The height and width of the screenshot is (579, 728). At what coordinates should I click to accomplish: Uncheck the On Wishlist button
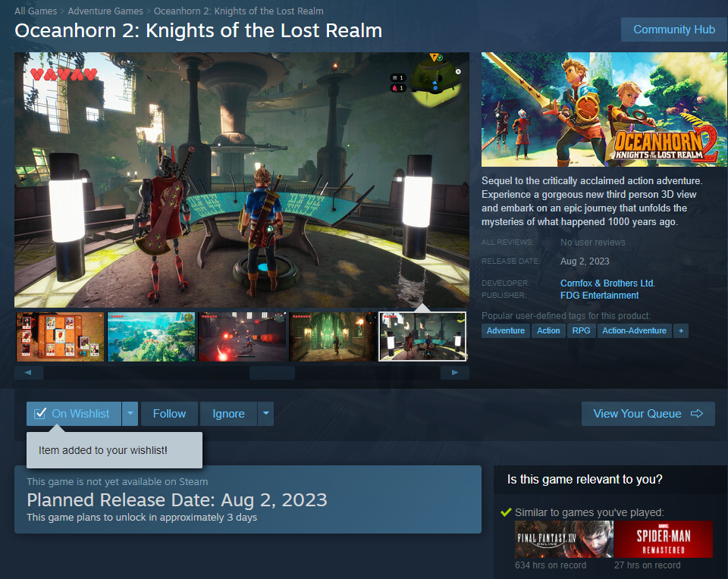coord(74,413)
